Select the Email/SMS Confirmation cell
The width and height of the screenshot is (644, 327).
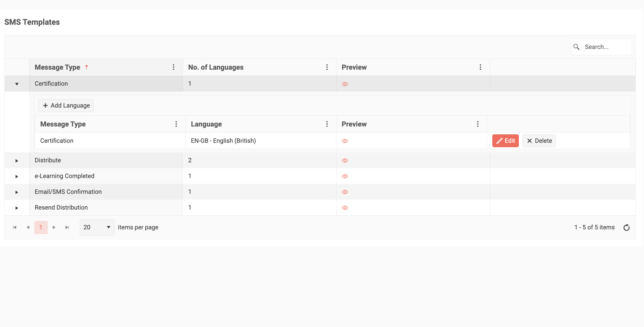point(106,192)
